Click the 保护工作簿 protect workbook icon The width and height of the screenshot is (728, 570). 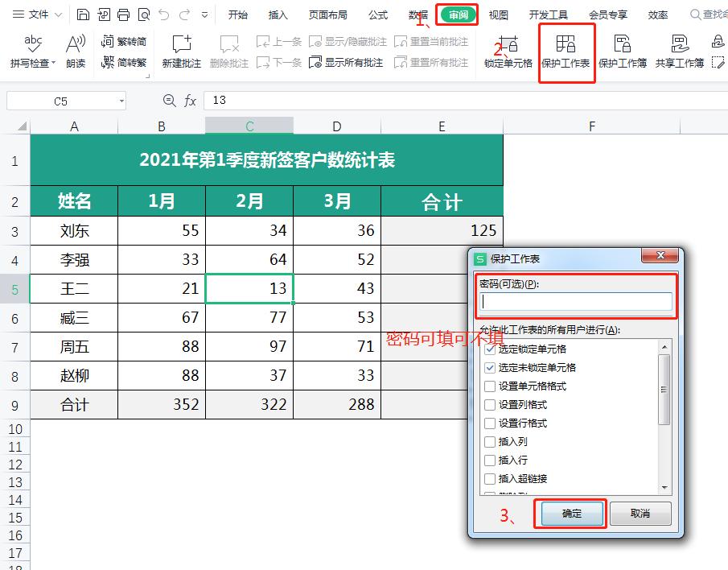[x=622, y=43]
